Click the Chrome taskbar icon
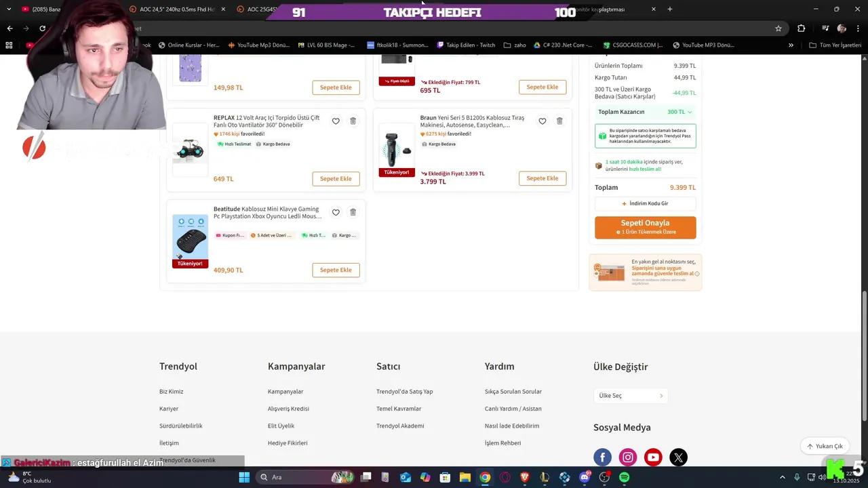The height and width of the screenshot is (488, 868). click(485, 477)
